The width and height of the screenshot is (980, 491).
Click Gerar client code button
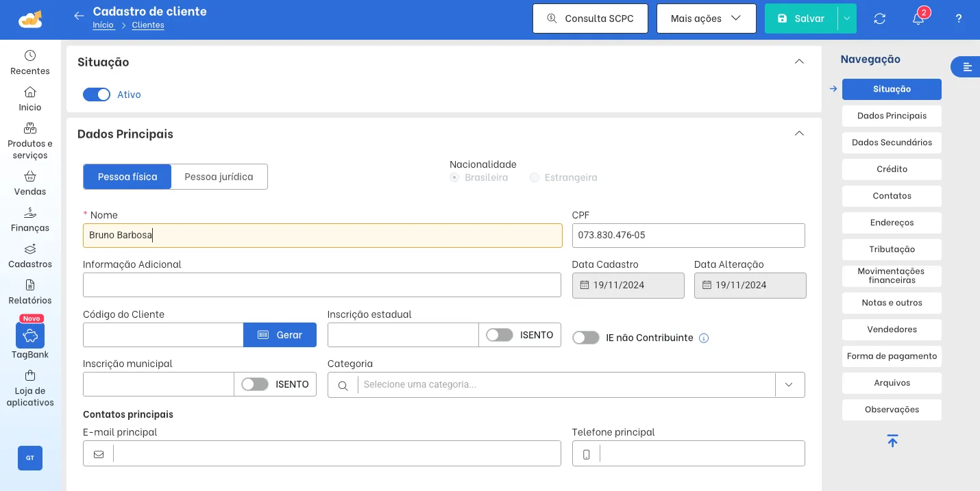280,335
